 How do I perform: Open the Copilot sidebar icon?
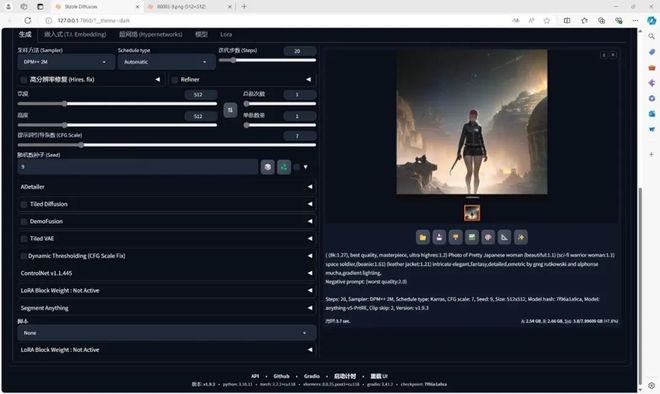click(652, 20)
